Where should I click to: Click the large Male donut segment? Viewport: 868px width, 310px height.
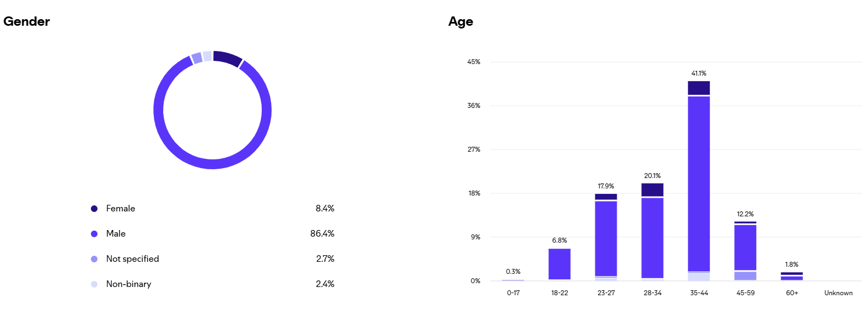tap(212, 164)
